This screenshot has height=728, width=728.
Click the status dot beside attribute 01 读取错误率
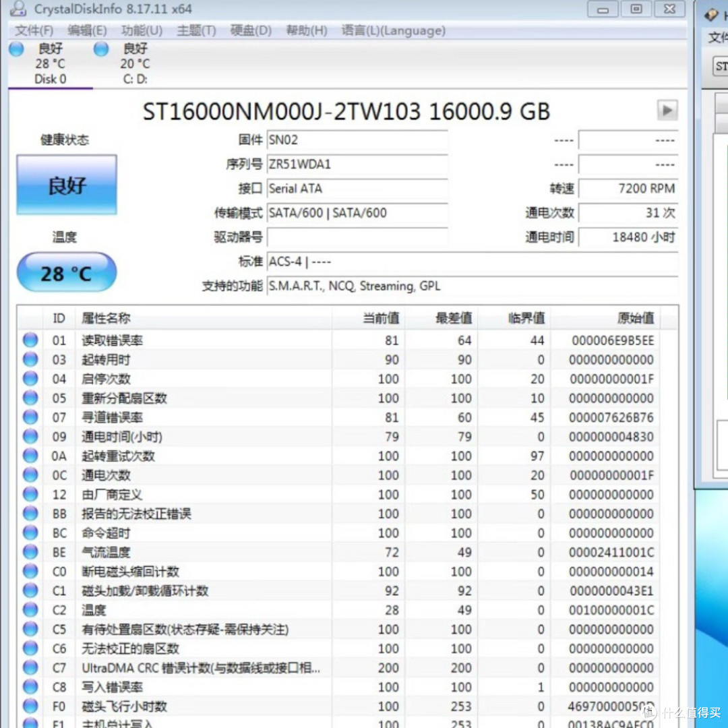coord(30,340)
